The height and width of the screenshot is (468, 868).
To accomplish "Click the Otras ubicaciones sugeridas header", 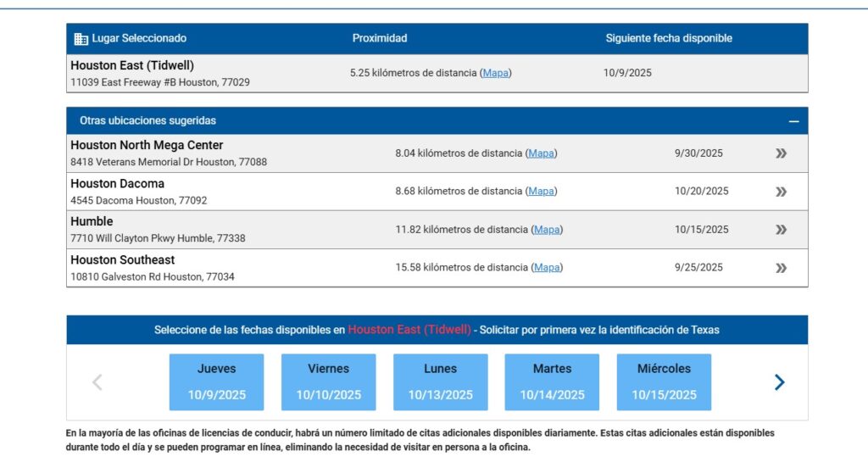I will (x=147, y=121).
